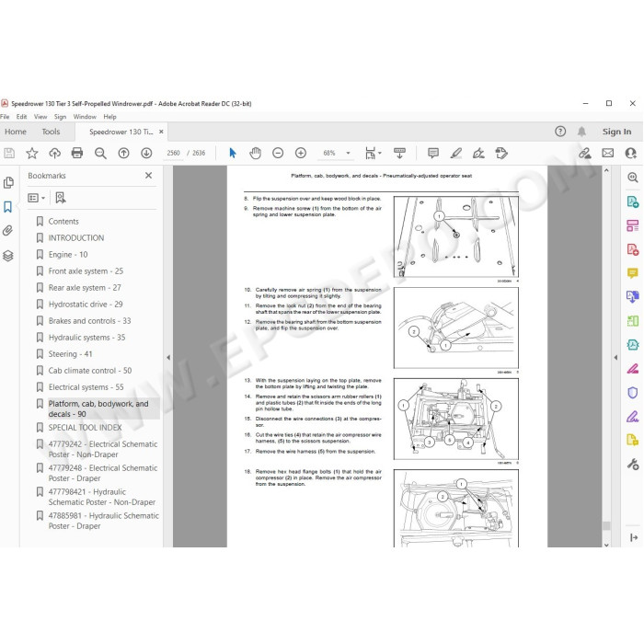Zoom out with the minus icon

pos(278,154)
